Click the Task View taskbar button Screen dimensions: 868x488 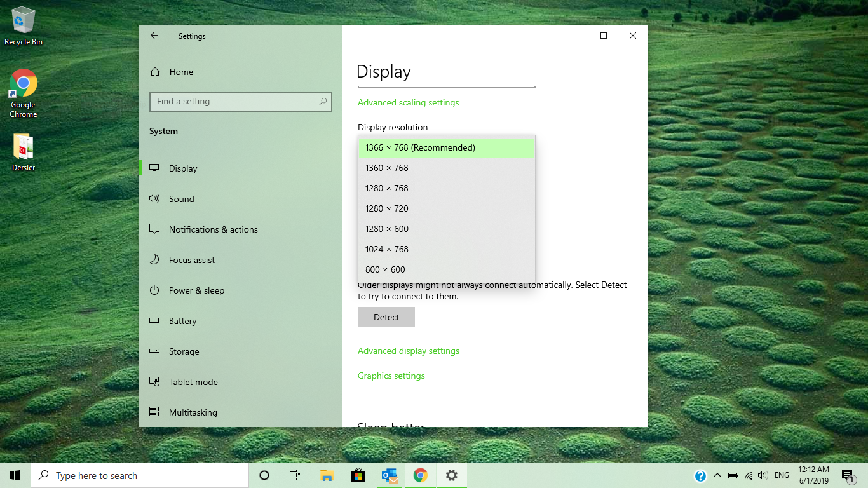pyautogui.click(x=295, y=475)
